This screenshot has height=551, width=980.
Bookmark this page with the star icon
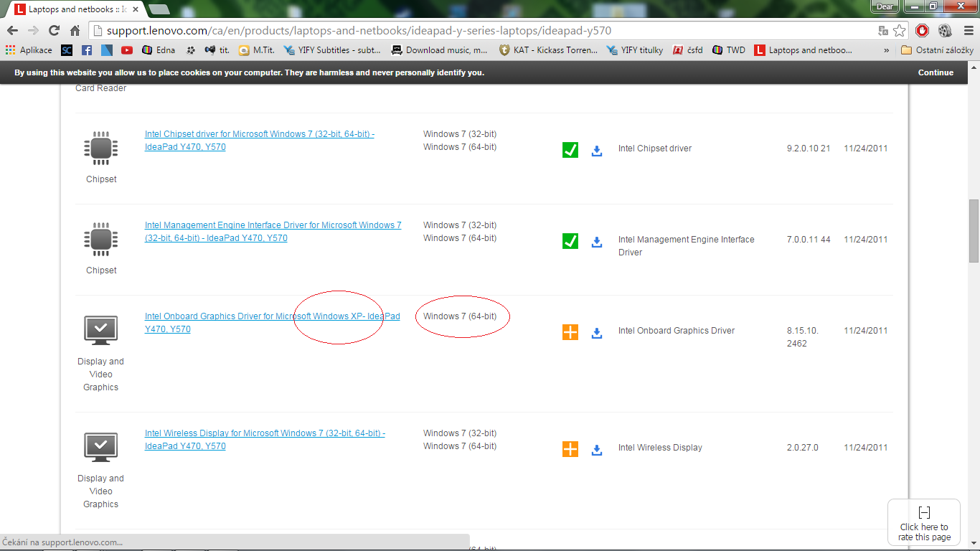tap(900, 31)
